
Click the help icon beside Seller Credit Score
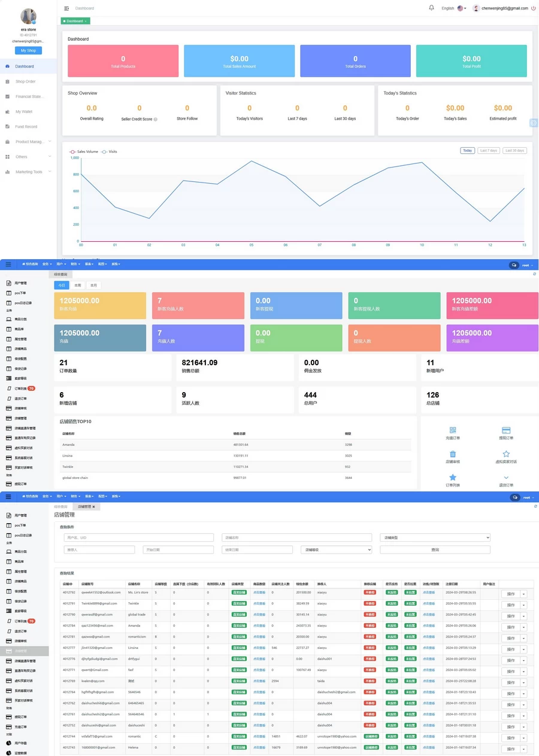point(156,119)
